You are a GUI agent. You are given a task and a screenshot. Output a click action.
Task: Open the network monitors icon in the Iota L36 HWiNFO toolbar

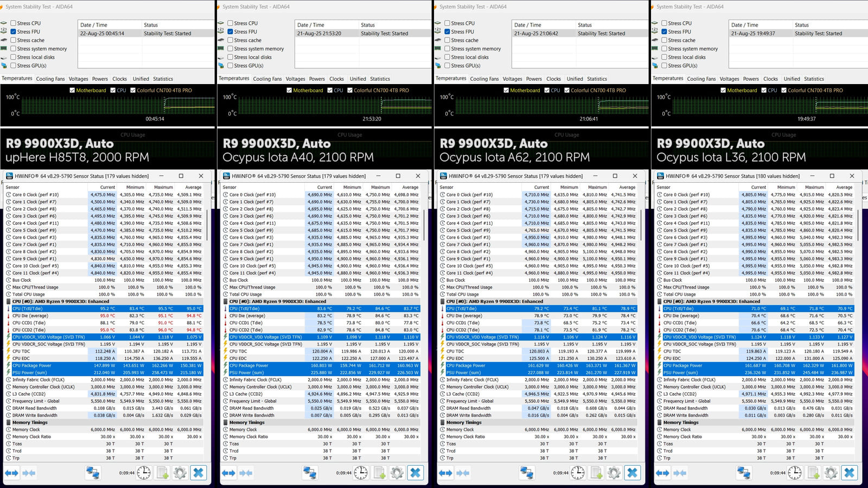coord(744,473)
